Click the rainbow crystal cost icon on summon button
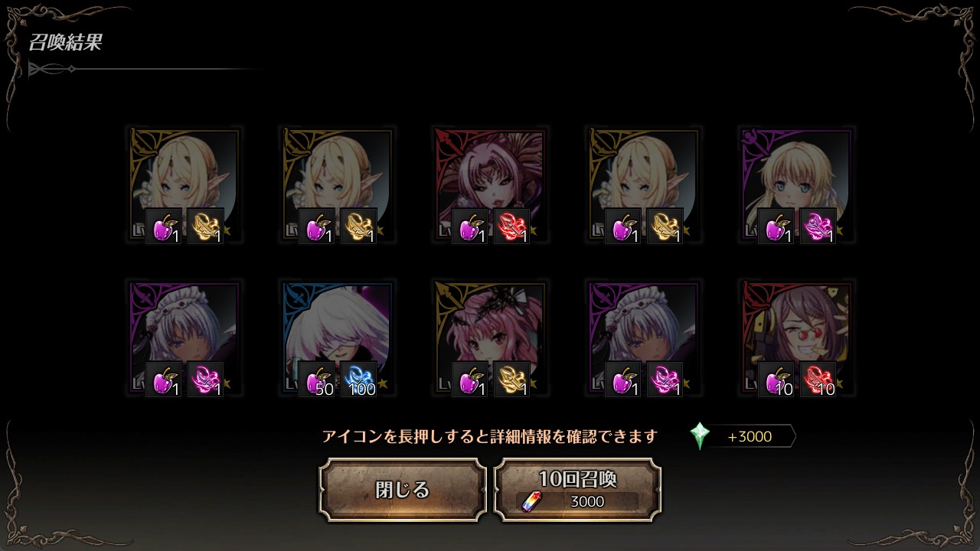This screenshot has height=551, width=980. click(x=530, y=501)
